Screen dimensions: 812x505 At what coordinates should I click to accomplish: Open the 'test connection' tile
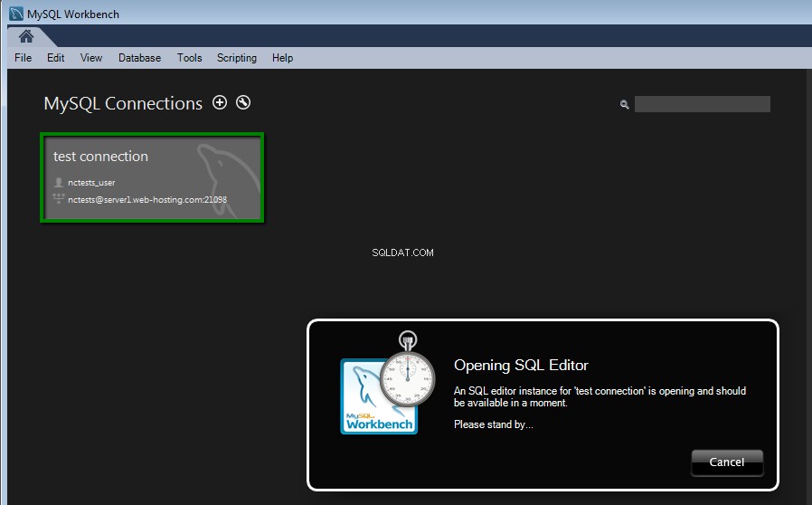[x=152, y=177]
